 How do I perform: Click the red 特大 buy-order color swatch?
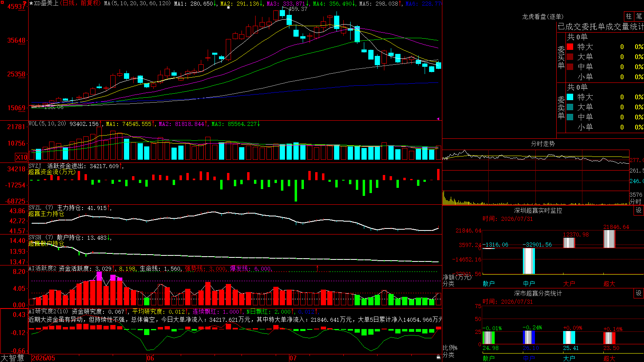tap(570, 47)
